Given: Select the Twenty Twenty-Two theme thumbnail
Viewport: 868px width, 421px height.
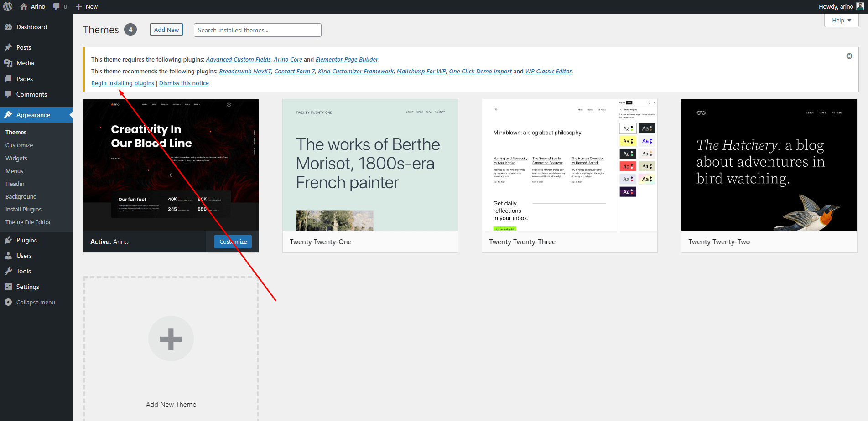Looking at the screenshot, I should (x=769, y=165).
